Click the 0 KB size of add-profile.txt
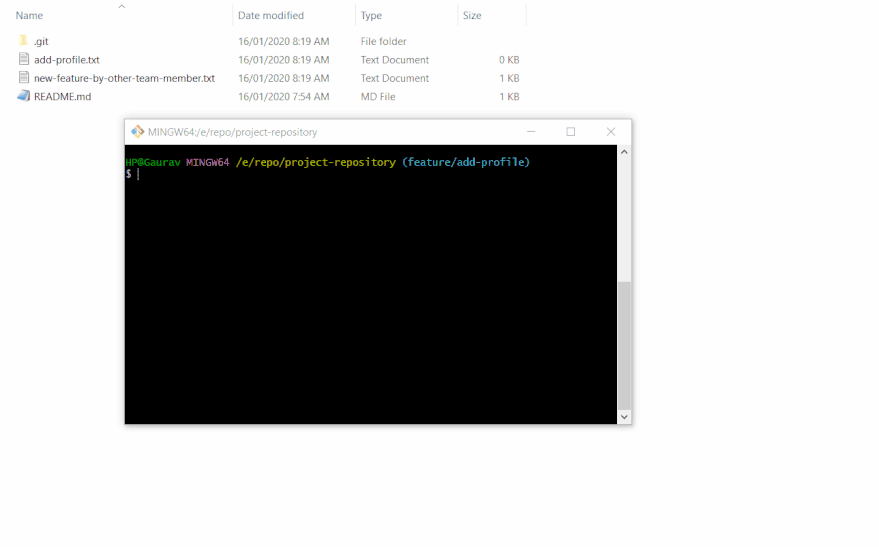 point(509,59)
